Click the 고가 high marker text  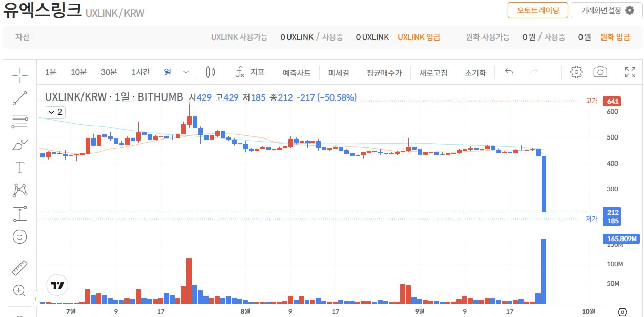(591, 101)
